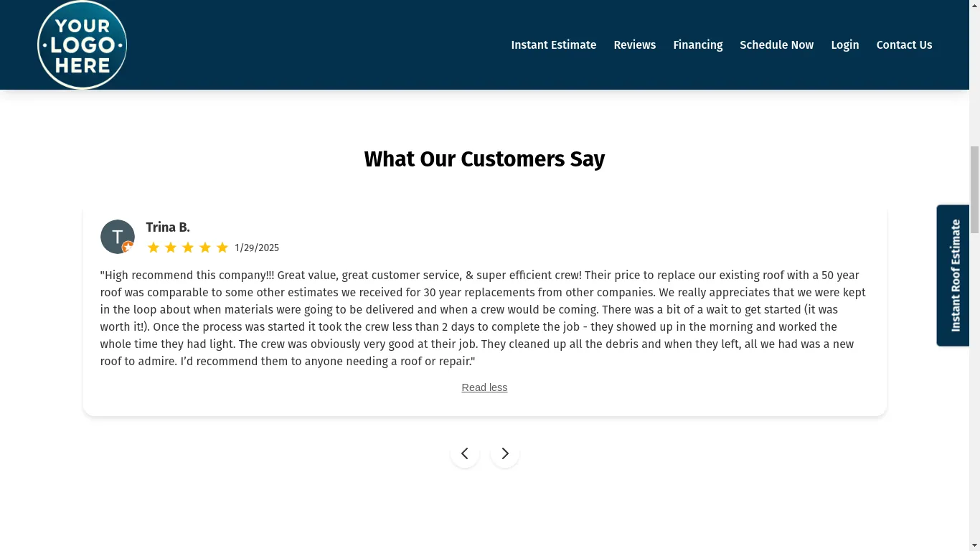Open the Financing nav link

(x=697, y=45)
